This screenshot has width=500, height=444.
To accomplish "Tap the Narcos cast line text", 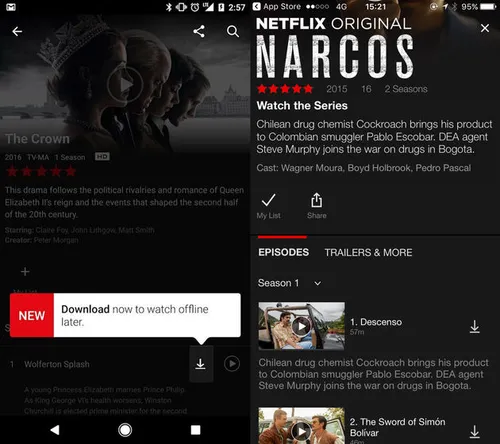I will point(363,168).
